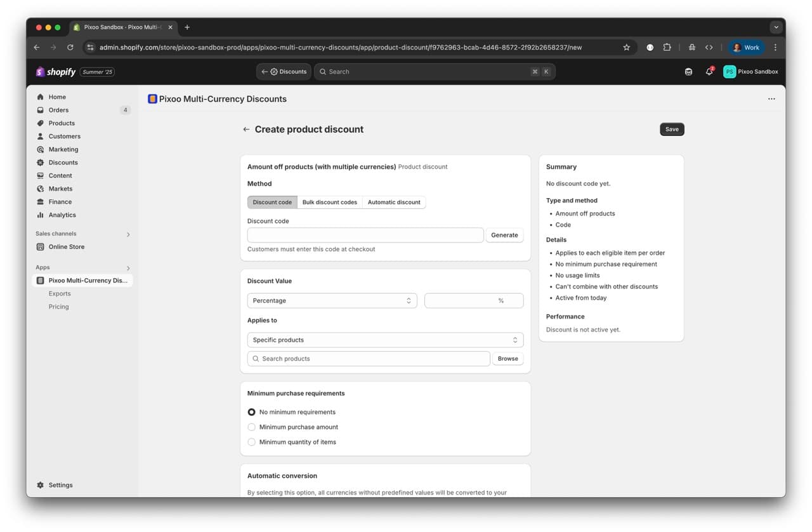Open the Analytics chart icon
Image resolution: width=812 pixels, height=532 pixels.
(x=41, y=215)
